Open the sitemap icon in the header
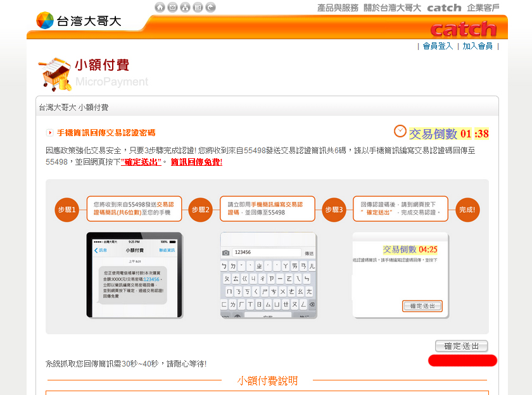Viewport: 532px width, 395px height. [x=185, y=7]
